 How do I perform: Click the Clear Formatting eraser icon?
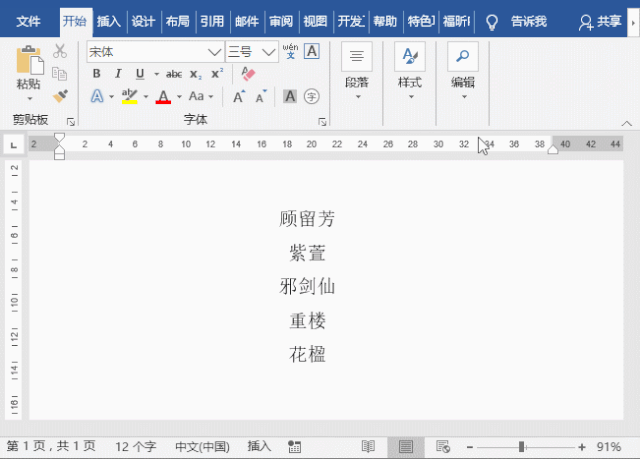[249, 74]
